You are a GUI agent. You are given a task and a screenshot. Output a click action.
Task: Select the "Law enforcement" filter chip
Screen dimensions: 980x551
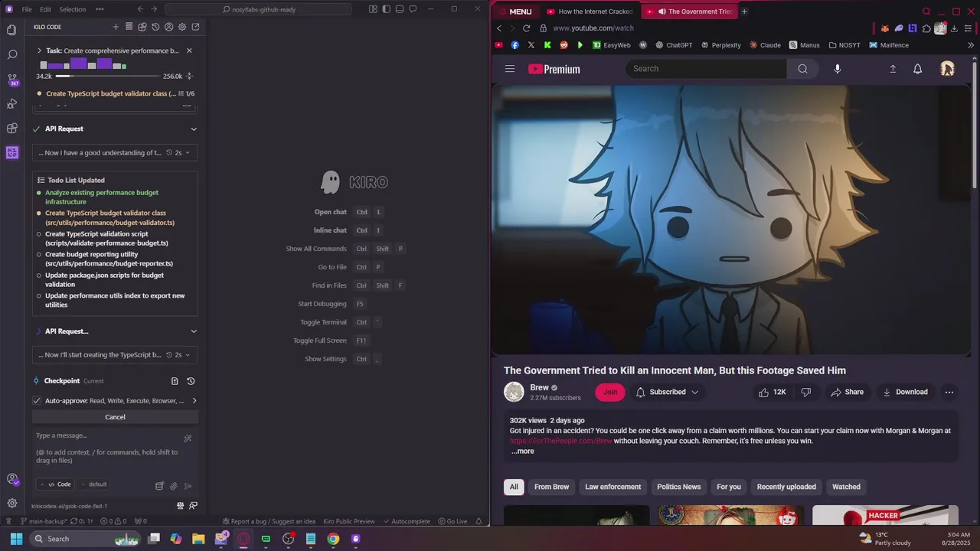tap(612, 487)
